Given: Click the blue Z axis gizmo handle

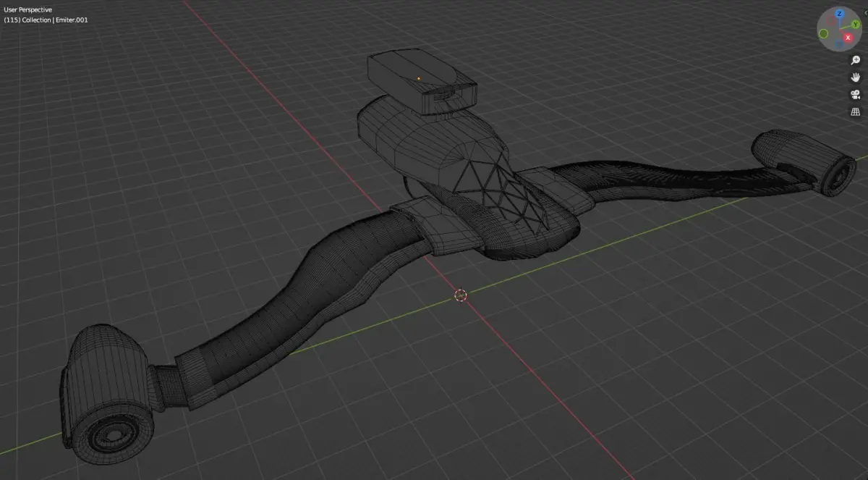Looking at the screenshot, I should tap(839, 14).
